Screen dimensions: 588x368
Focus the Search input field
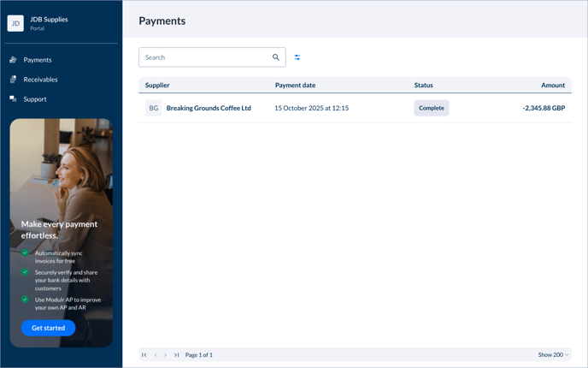tap(212, 57)
